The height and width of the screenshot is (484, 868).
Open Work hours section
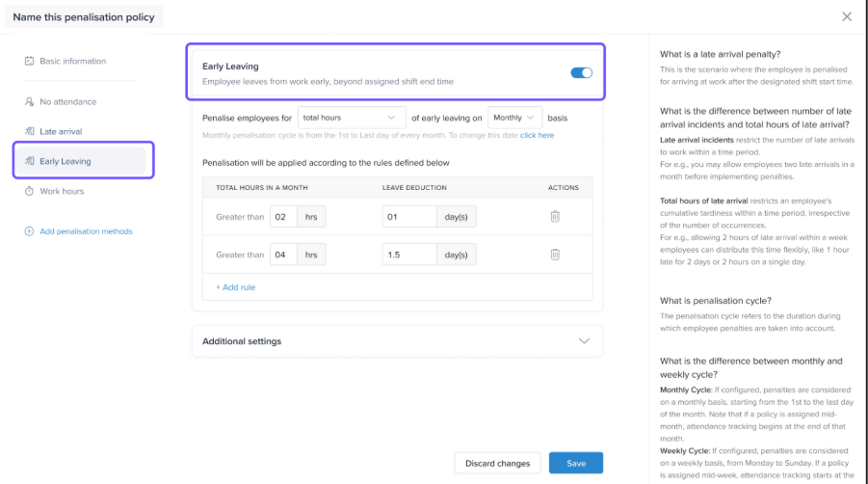point(62,191)
